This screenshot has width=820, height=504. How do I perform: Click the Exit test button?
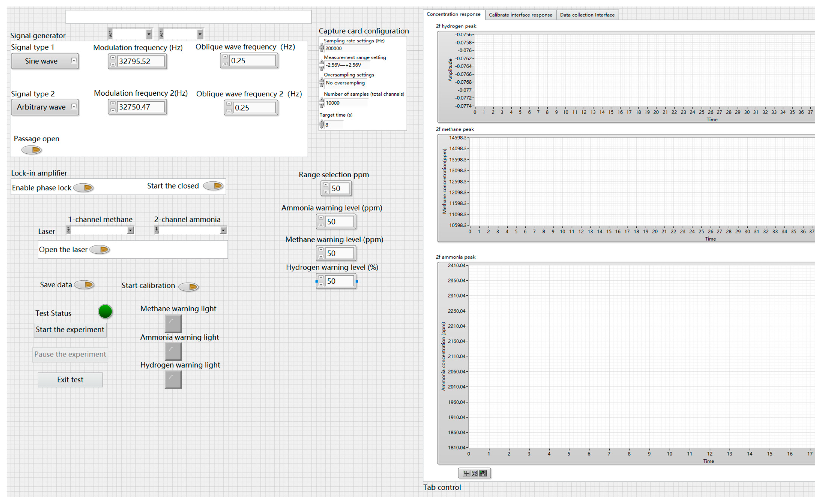[x=70, y=380]
